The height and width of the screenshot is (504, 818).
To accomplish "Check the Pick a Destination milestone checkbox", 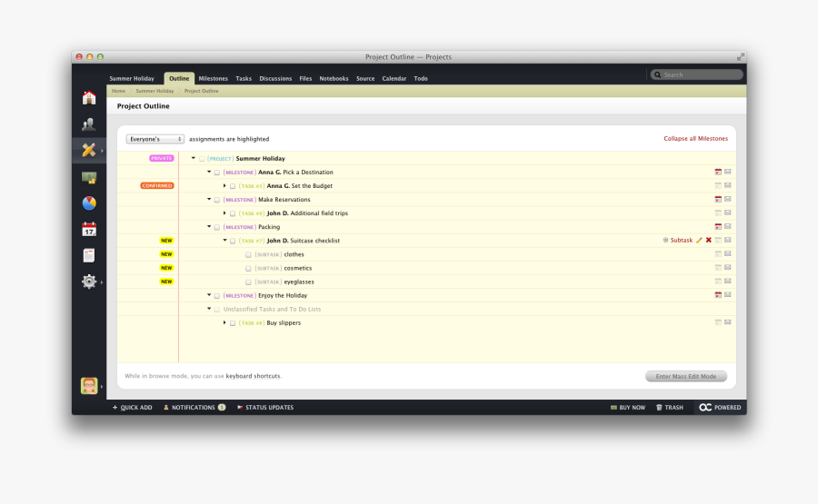I will [217, 173].
